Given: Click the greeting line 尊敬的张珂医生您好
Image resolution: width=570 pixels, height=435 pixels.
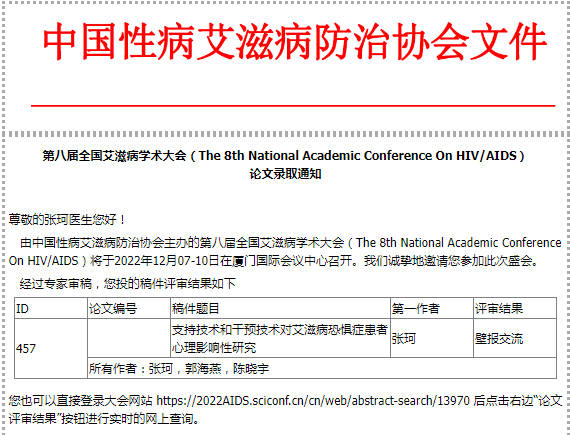Looking at the screenshot, I should point(67,219).
